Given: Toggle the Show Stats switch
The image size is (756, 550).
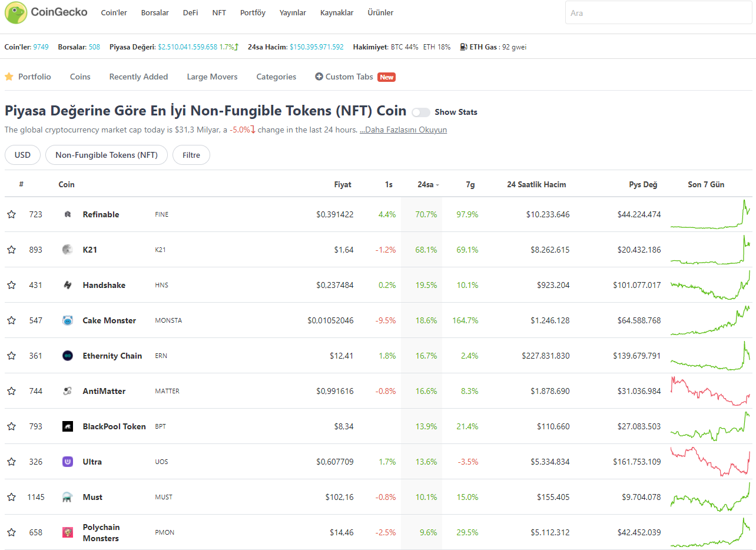Looking at the screenshot, I should [420, 112].
